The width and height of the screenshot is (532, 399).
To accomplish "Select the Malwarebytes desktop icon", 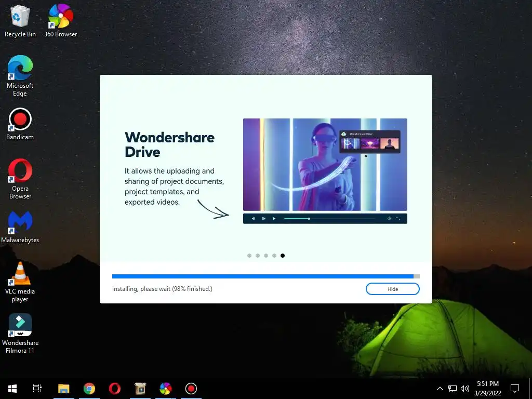I will [20, 227].
